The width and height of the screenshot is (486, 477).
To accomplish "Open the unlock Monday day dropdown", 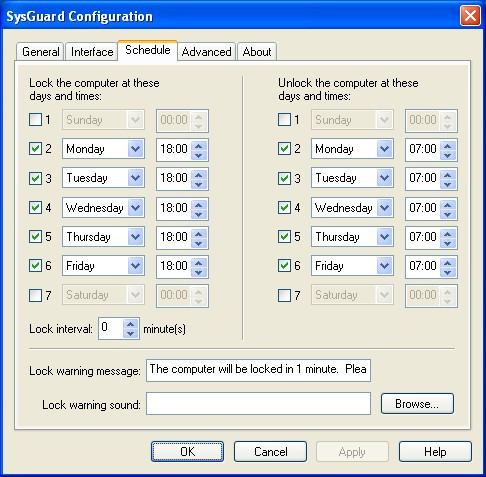I will tap(384, 149).
